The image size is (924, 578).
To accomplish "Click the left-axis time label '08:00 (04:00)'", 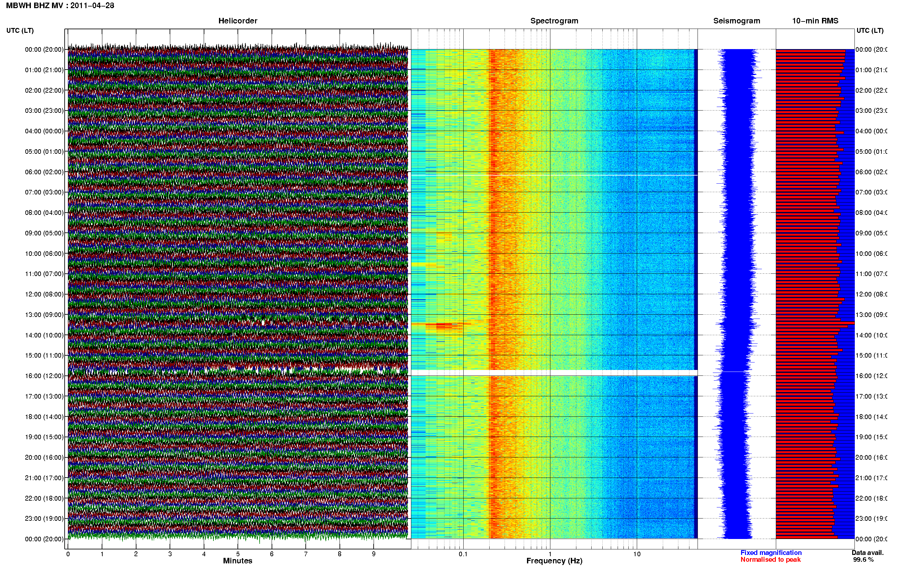I will tap(44, 213).
